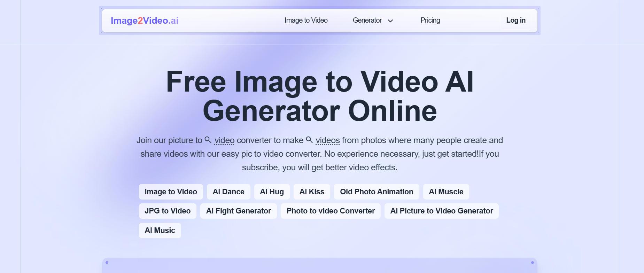
Task: Select the AI Fight Generator tag
Action: 238,211
